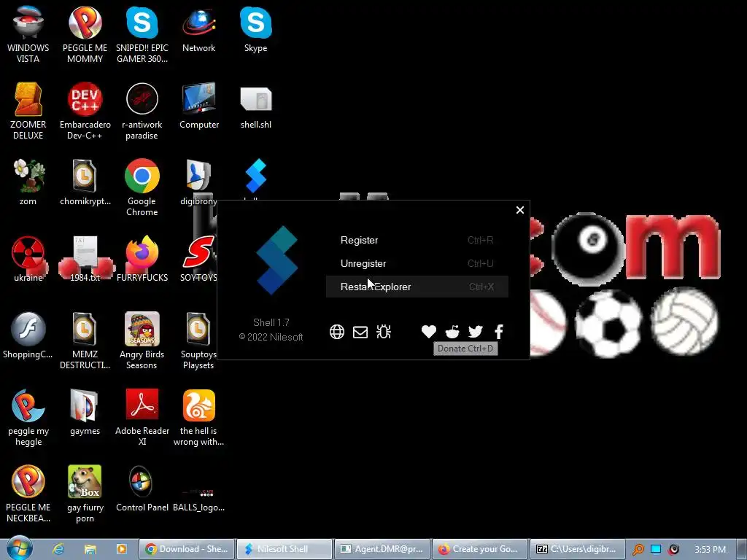Select the Firefox desktop icon
This screenshot has height=560, width=747.
pyautogui.click(x=142, y=259)
